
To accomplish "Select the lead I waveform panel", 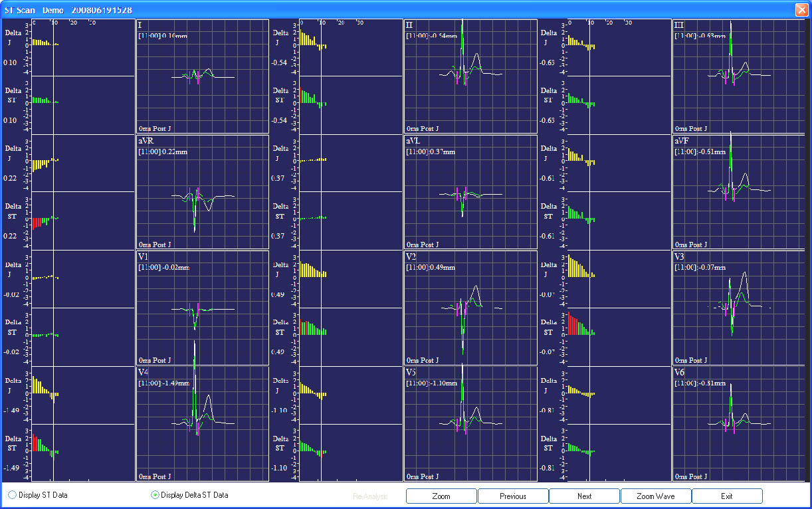I will coord(203,76).
